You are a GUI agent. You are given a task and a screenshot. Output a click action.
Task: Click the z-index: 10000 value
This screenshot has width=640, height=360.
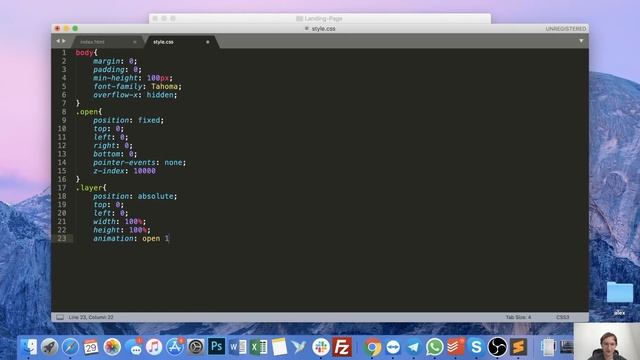click(144, 171)
